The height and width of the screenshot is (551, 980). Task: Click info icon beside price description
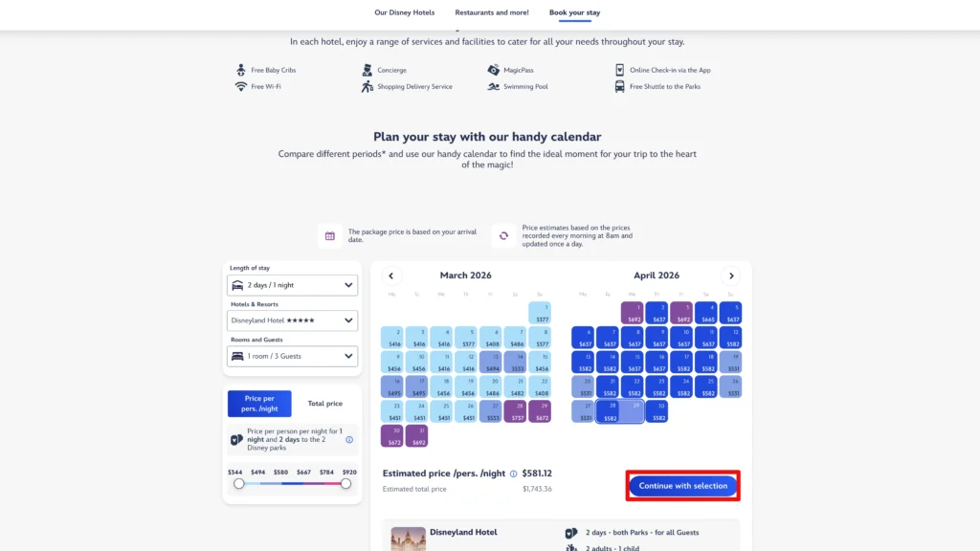[x=349, y=440]
